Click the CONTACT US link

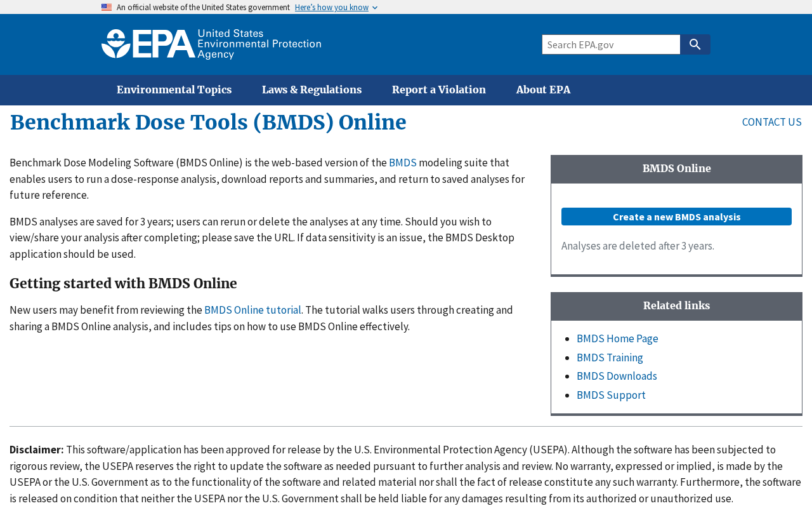(x=772, y=122)
